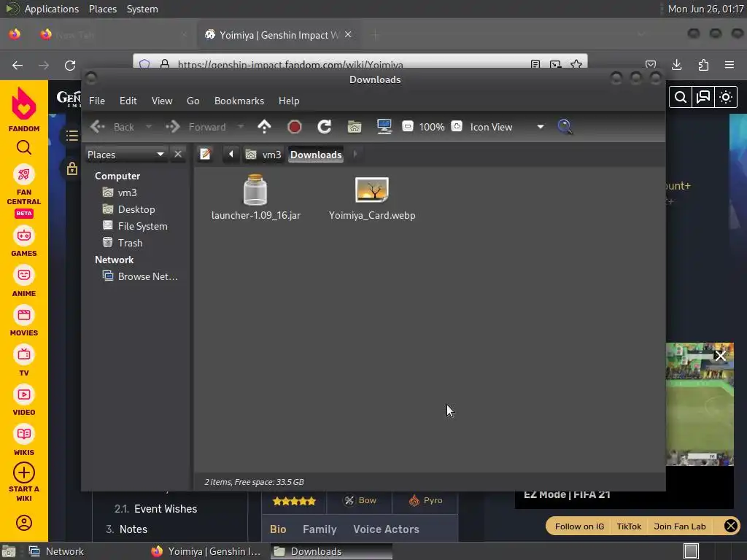
Task: Close the floating video ad
Action: pyautogui.click(x=720, y=355)
